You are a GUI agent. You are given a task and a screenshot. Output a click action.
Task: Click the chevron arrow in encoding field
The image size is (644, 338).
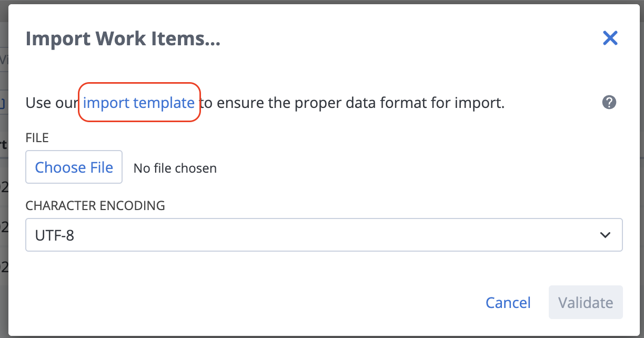[x=605, y=235]
